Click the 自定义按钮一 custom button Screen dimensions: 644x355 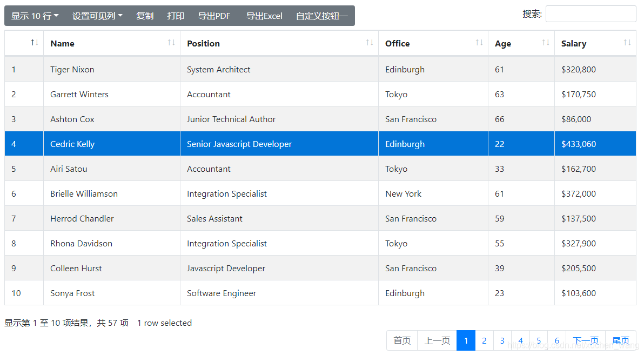click(322, 16)
